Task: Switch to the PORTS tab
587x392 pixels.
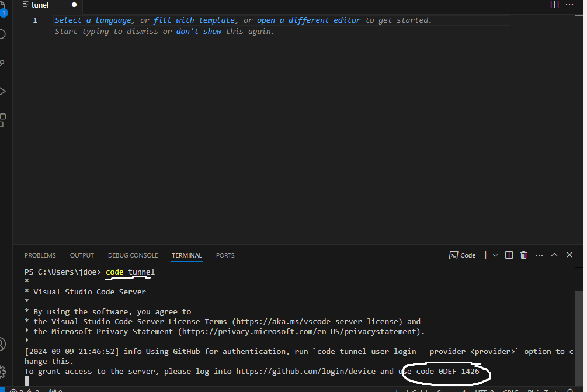Action: pos(225,255)
